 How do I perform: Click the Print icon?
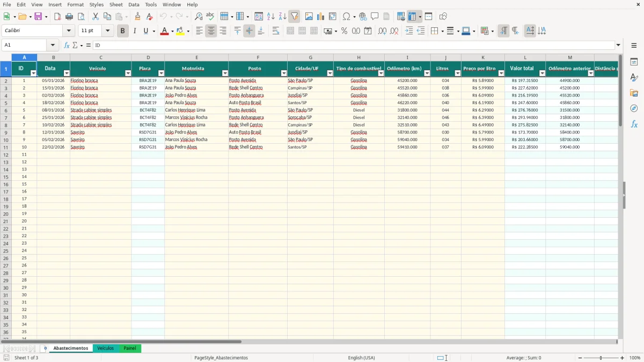[x=69, y=17]
